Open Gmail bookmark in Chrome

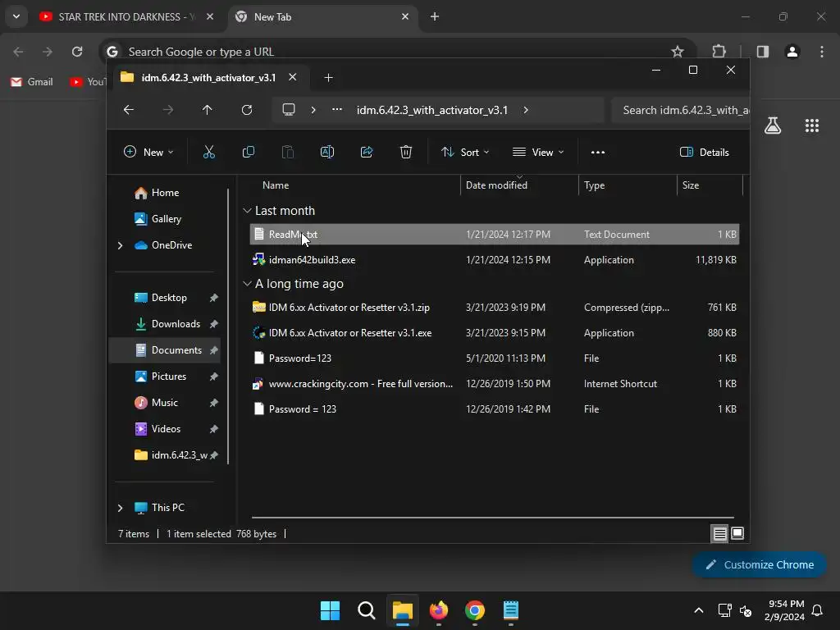[32, 82]
